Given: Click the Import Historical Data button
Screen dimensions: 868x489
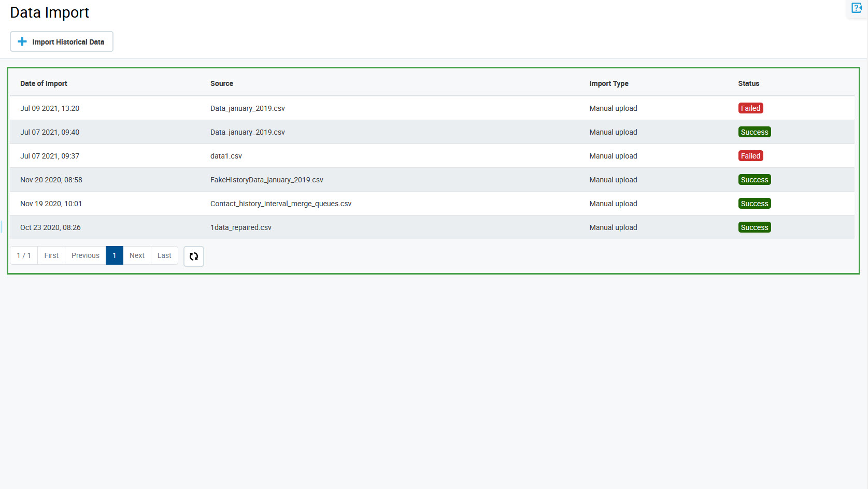Looking at the screenshot, I should click(62, 41).
